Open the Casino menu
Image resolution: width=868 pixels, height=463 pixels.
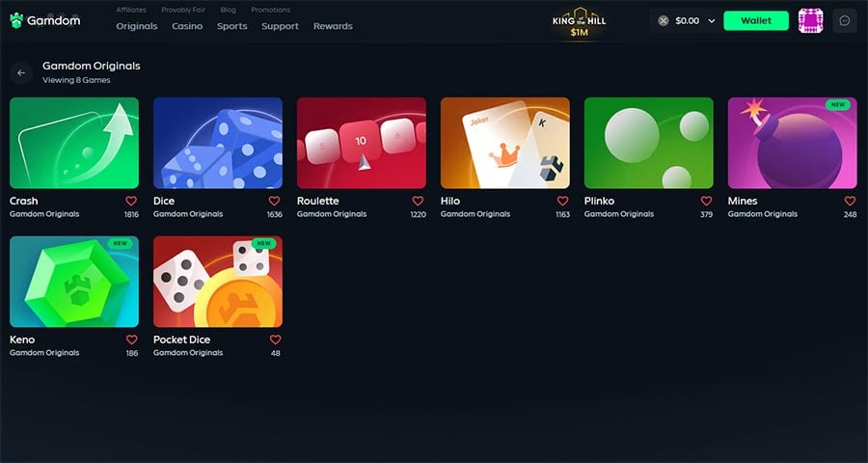point(187,26)
